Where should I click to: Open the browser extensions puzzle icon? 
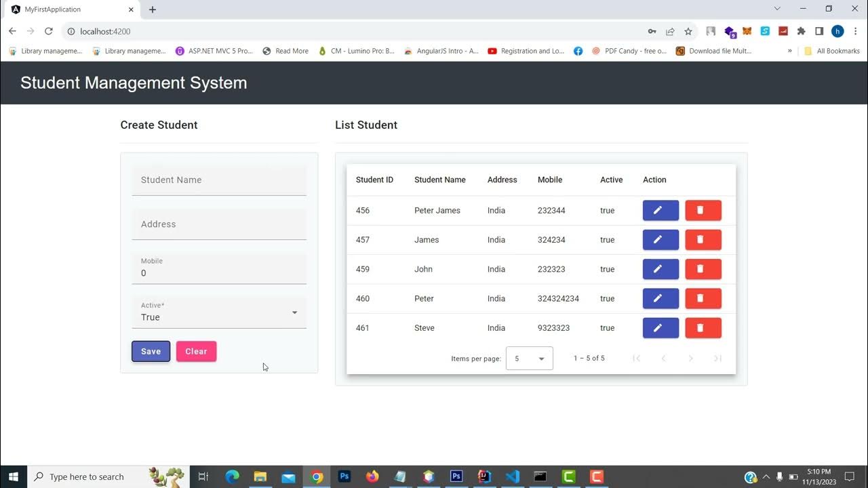801,31
